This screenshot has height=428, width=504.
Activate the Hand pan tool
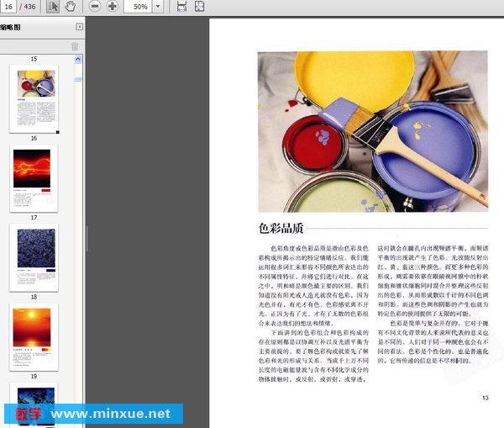coord(70,7)
